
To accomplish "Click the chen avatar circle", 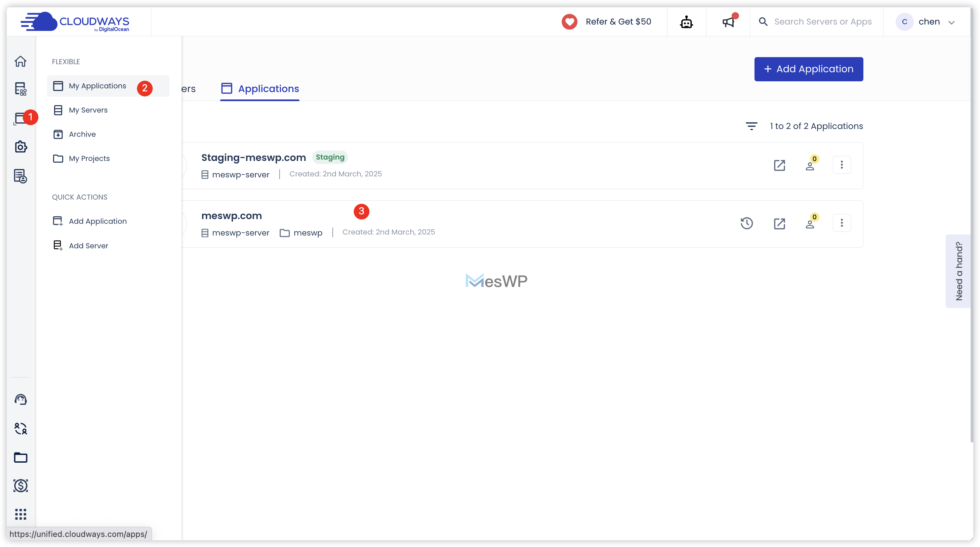I will pyautogui.click(x=904, y=22).
